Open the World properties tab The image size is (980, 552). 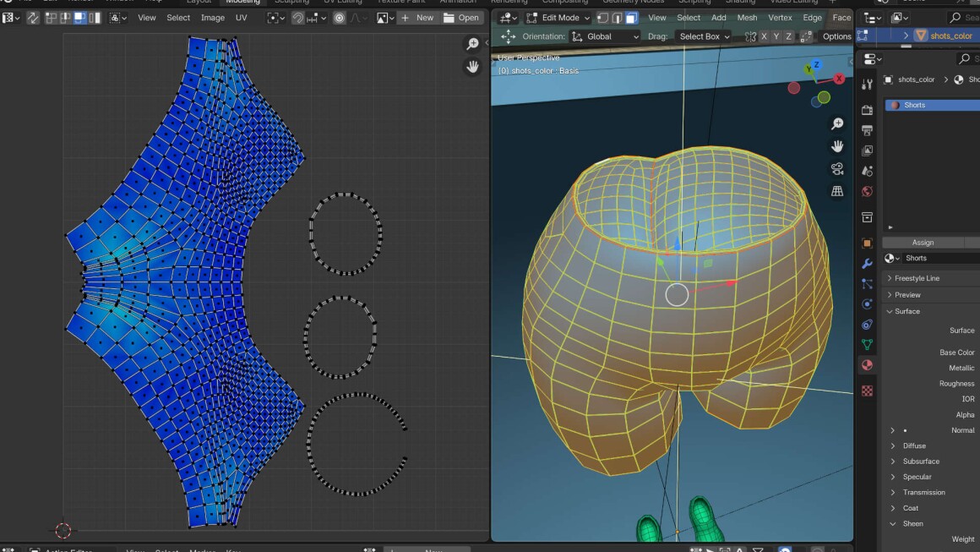tap(867, 191)
